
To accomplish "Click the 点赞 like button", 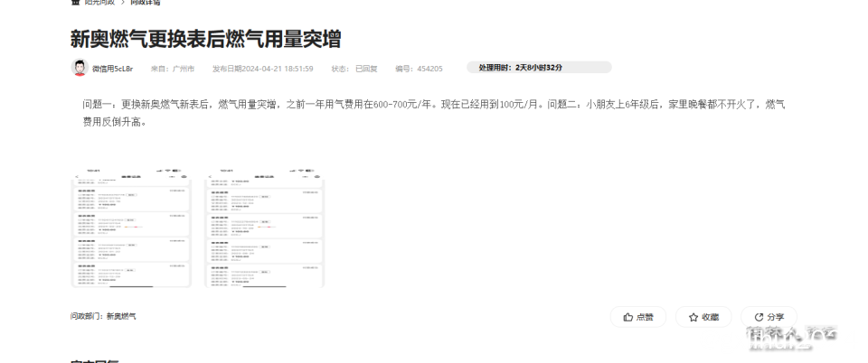I will click(x=638, y=317).
